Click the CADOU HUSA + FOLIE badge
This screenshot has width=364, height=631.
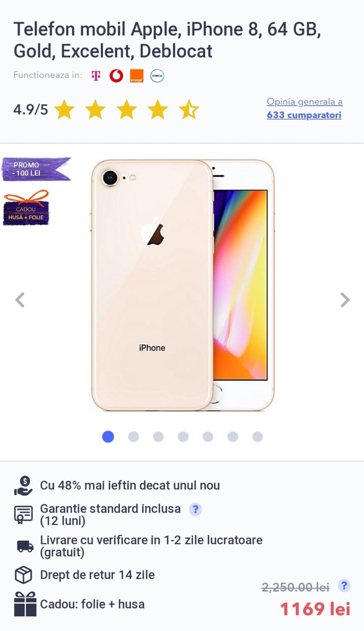tap(26, 208)
